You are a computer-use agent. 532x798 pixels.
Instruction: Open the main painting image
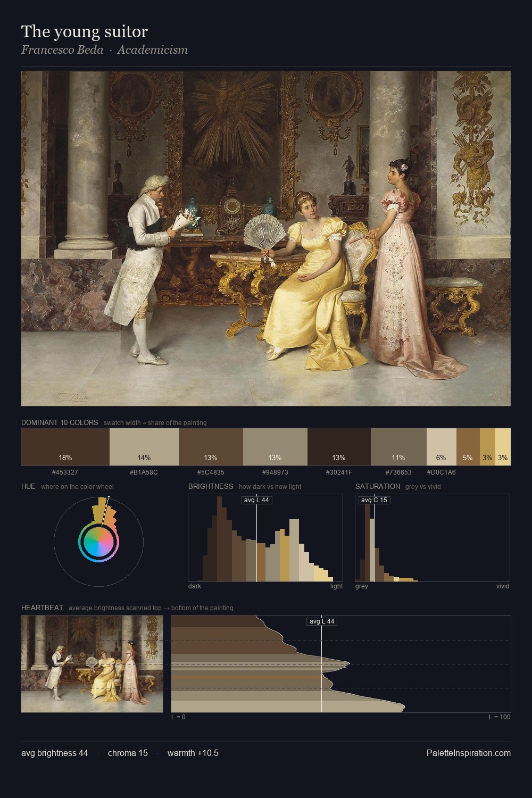tap(266, 238)
